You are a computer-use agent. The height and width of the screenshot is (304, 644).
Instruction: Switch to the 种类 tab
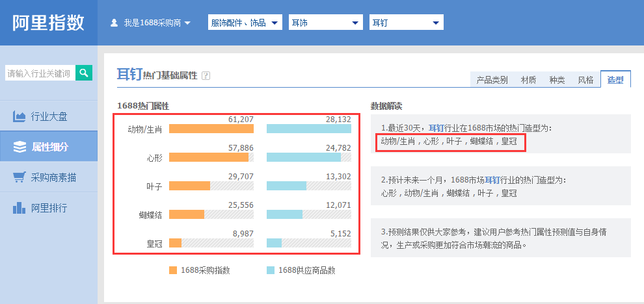(557, 80)
